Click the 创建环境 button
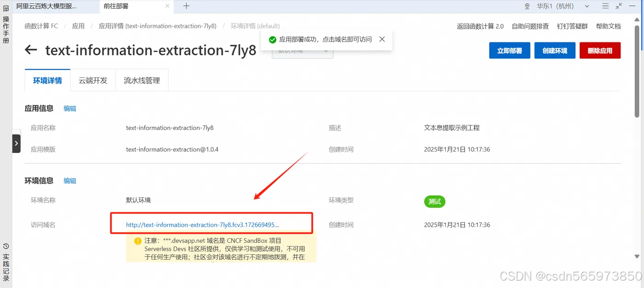 (555, 51)
